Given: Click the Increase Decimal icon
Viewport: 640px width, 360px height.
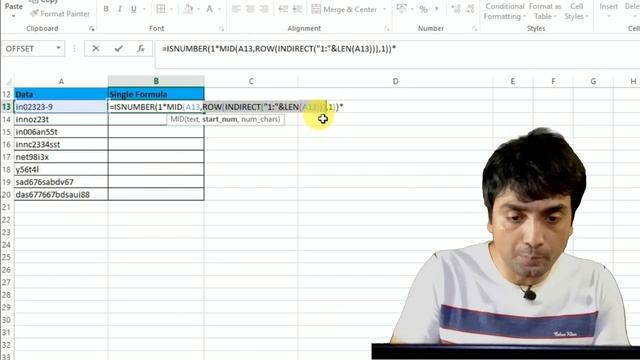Looking at the screenshot, I should tap(456, 9).
